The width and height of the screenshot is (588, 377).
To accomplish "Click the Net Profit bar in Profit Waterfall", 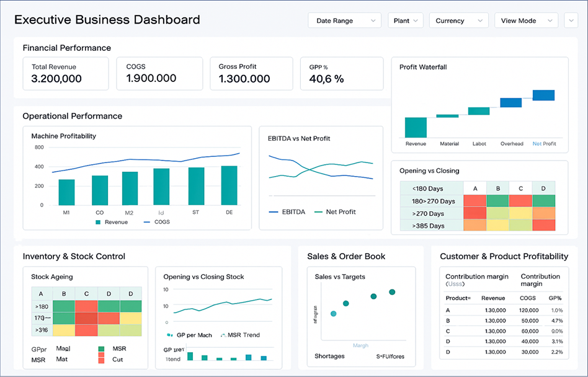I will pos(543,95).
